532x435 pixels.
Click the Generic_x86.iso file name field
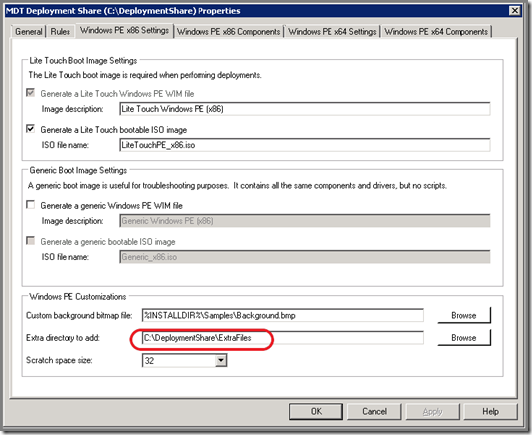pyautogui.click(x=305, y=257)
